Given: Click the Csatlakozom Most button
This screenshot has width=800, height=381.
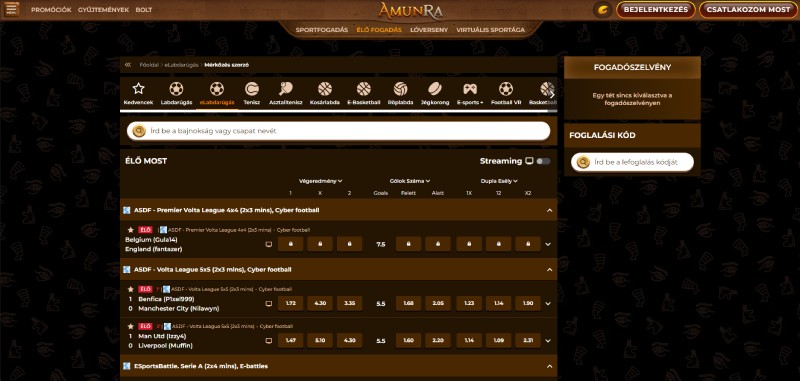Looking at the screenshot, I should (748, 10).
